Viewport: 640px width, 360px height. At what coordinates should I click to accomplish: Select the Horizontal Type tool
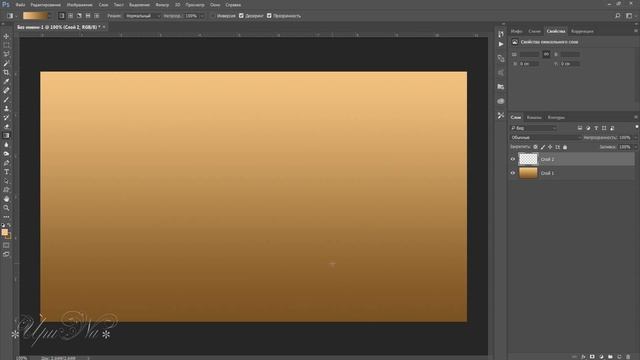(x=6, y=172)
